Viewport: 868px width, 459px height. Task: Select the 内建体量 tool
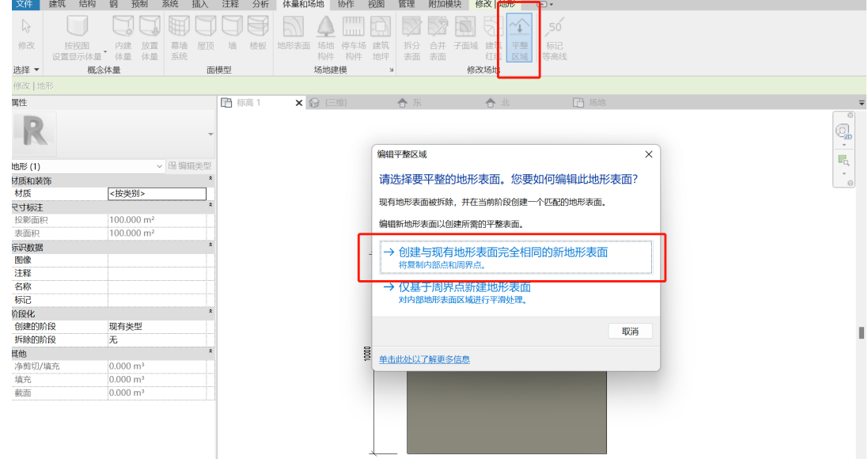pyautogui.click(x=123, y=38)
